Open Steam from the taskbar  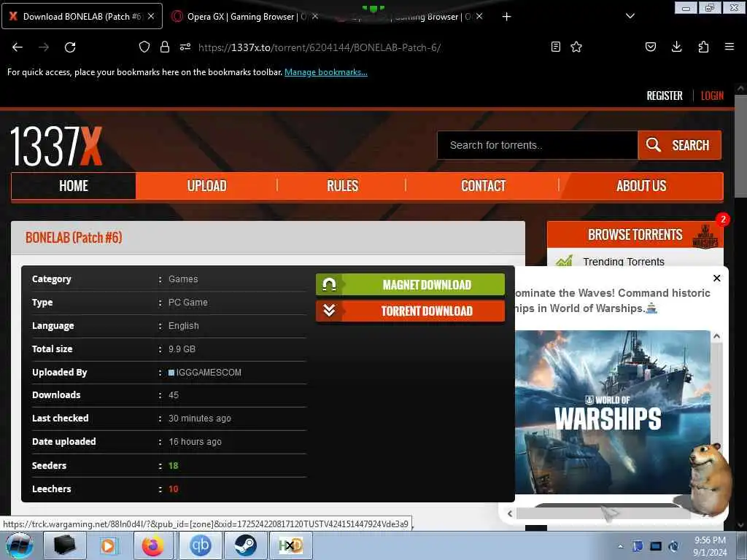[x=245, y=545]
